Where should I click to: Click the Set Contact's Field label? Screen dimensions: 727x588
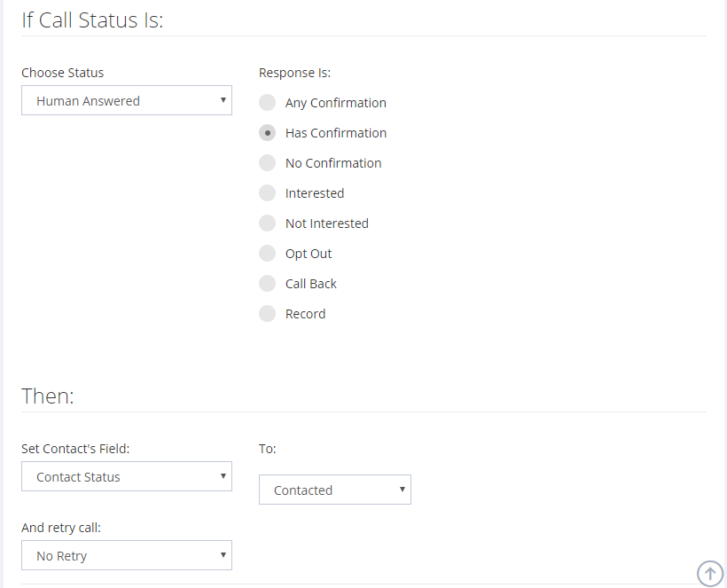coord(75,449)
